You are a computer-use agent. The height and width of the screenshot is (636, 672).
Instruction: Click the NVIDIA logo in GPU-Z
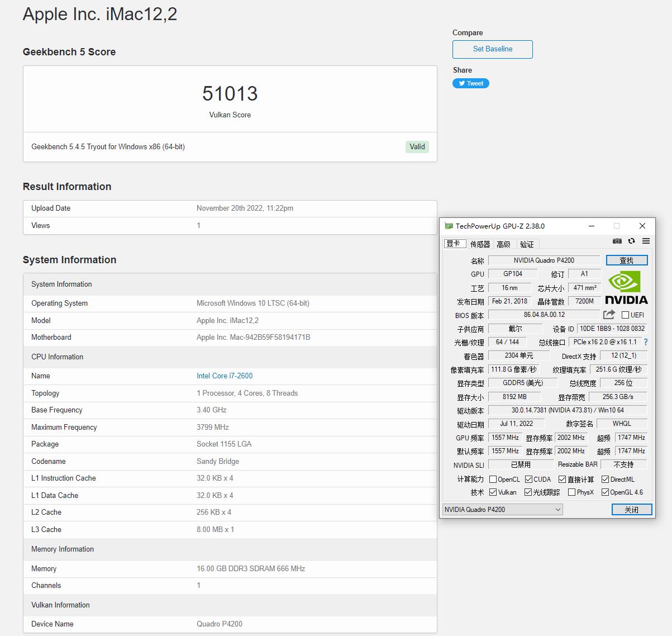[626, 287]
